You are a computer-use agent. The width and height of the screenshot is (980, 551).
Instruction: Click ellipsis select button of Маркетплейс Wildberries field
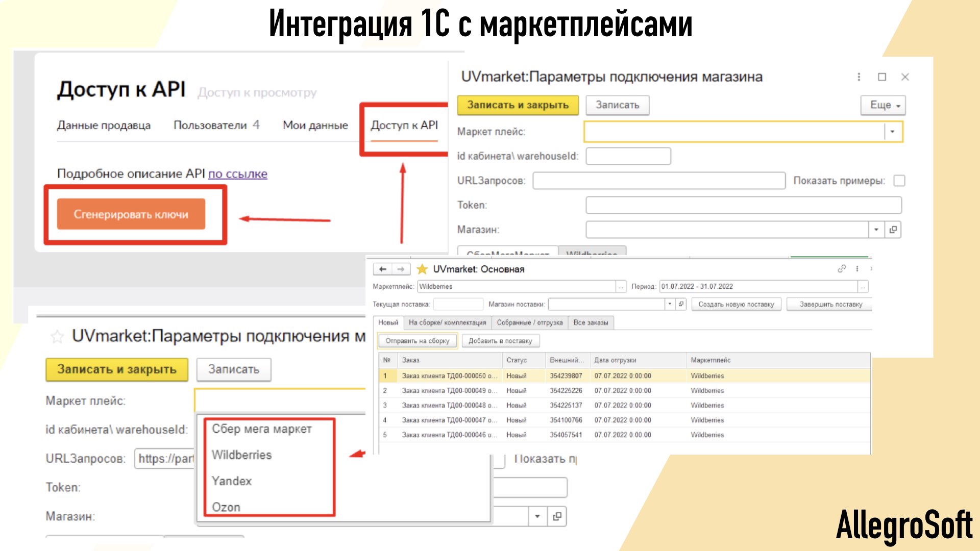point(621,287)
